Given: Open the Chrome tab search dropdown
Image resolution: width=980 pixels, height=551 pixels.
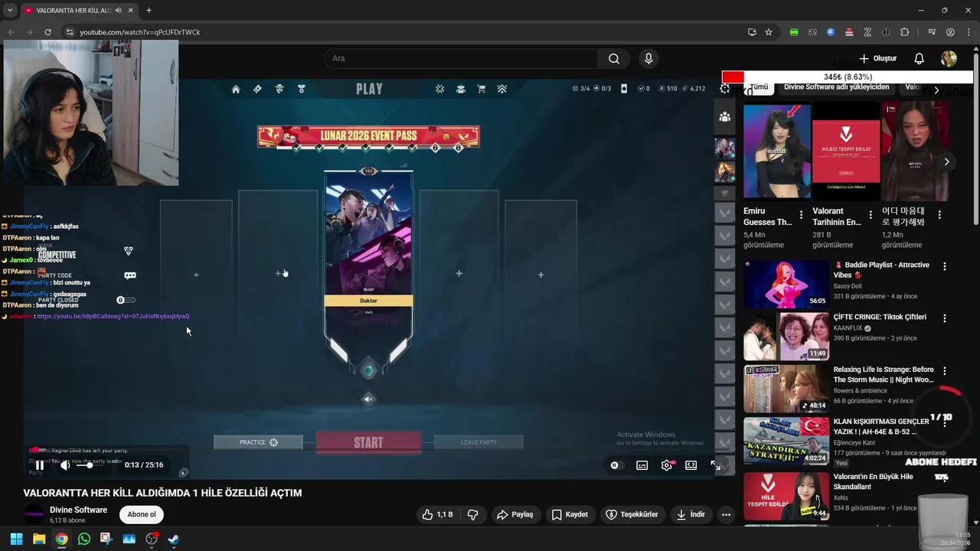Looking at the screenshot, I should (x=10, y=10).
